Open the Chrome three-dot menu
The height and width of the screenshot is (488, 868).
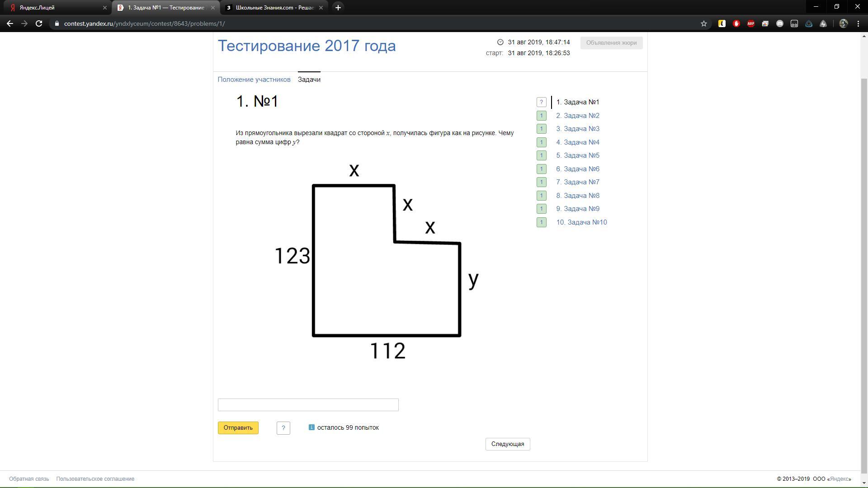pos(858,23)
